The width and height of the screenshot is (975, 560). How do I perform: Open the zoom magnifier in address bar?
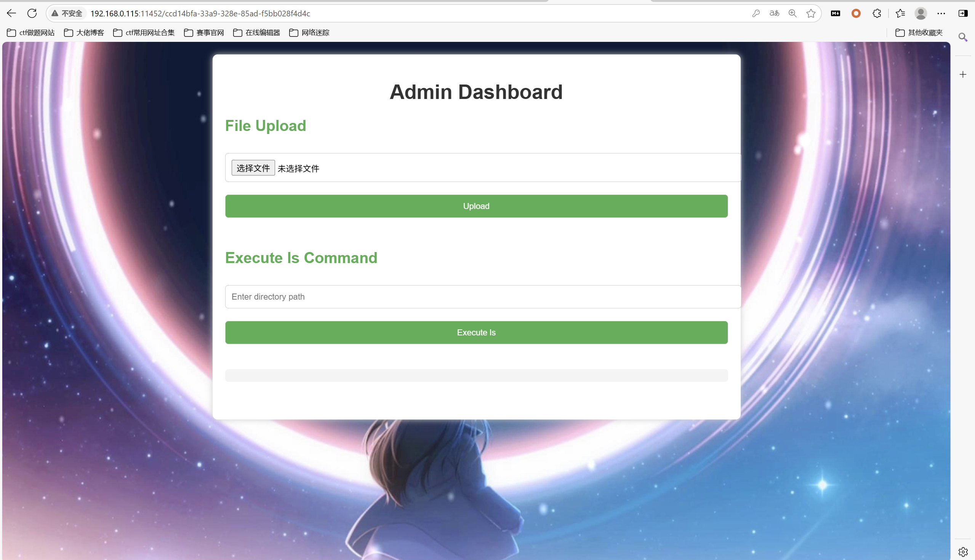click(792, 13)
